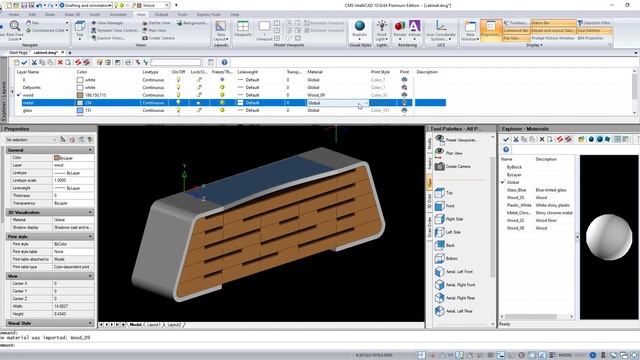640x360 pixels.
Task: Click the Real-Time Zoom magnifier icon
Action: click(15, 26)
